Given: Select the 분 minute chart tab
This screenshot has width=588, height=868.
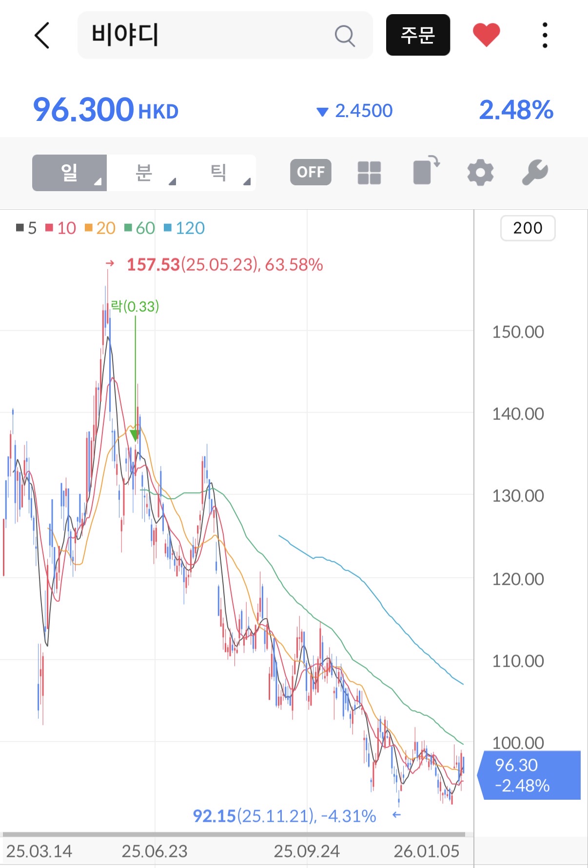Looking at the screenshot, I should click(x=143, y=173).
